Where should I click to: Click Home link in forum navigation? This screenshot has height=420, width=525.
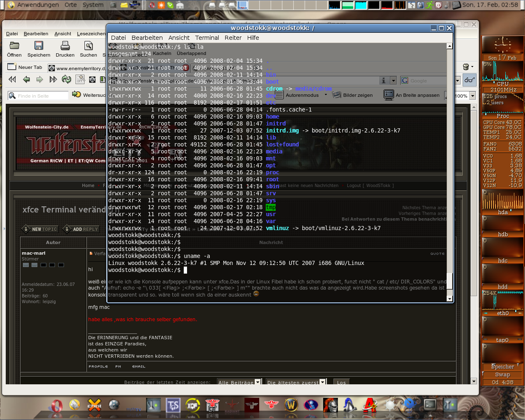[88, 185]
